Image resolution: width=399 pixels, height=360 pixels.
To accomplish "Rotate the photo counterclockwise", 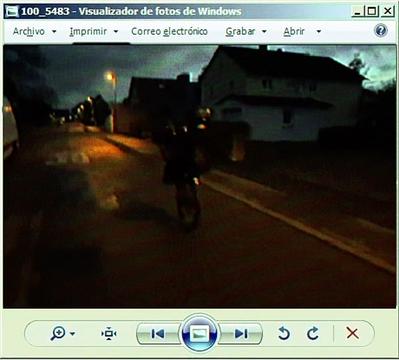I will click(284, 333).
